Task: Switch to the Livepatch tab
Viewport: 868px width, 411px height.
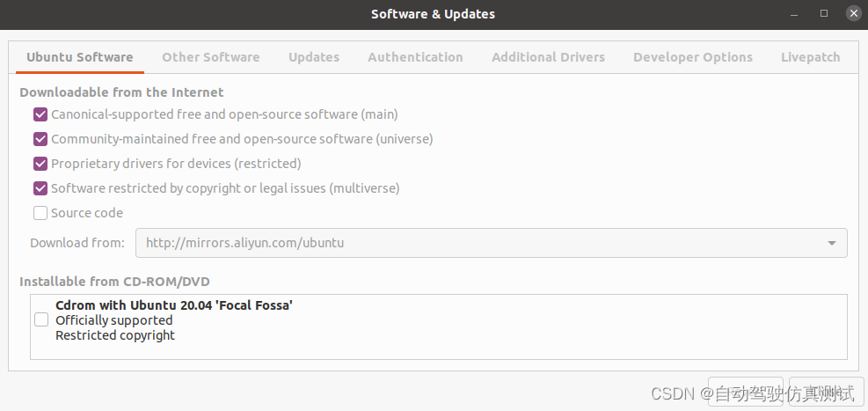Action: click(x=810, y=57)
